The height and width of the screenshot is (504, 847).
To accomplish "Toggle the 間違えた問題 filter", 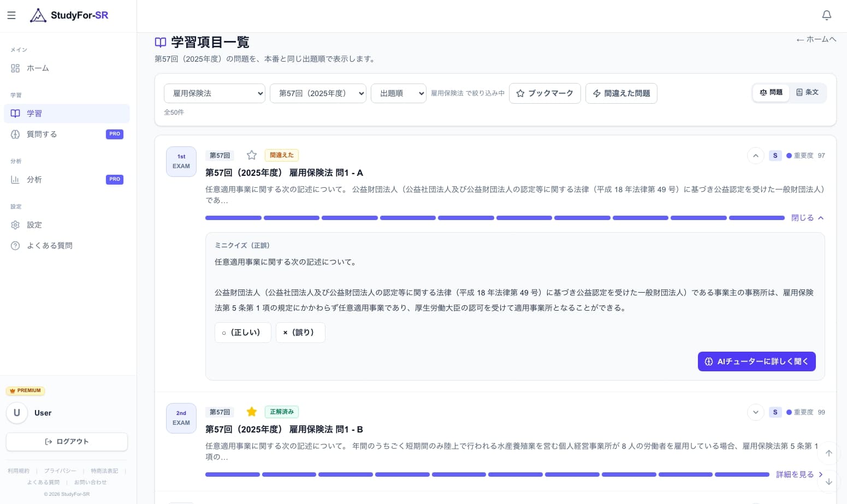I will click(621, 93).
